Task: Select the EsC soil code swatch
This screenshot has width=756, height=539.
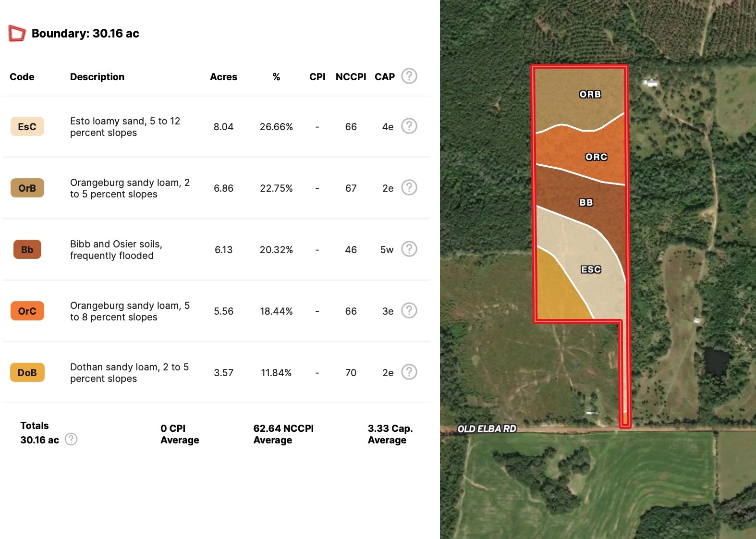Action: [x=27, y=126]
